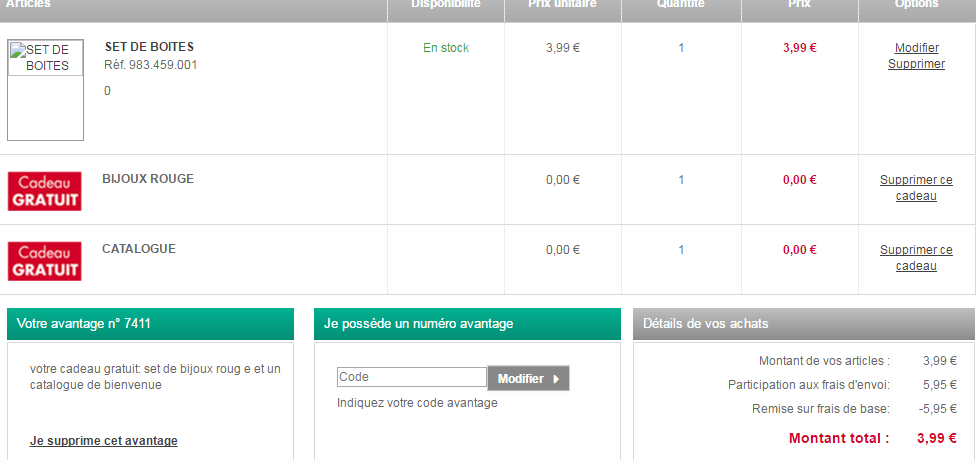Remove the BIJOUX ROUGE gift
The image size is (978, 460).
click(916, 188)
